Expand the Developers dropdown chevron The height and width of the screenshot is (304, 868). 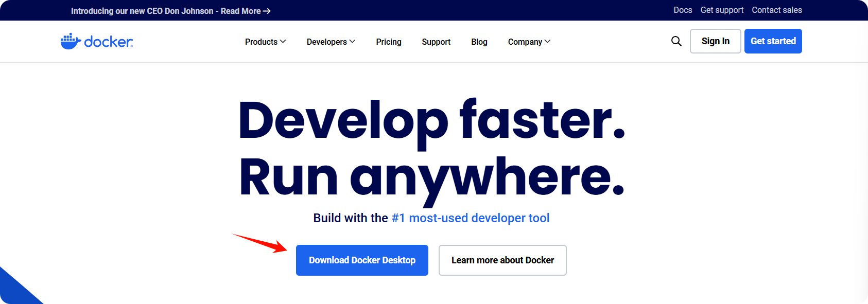pos(352,42)
